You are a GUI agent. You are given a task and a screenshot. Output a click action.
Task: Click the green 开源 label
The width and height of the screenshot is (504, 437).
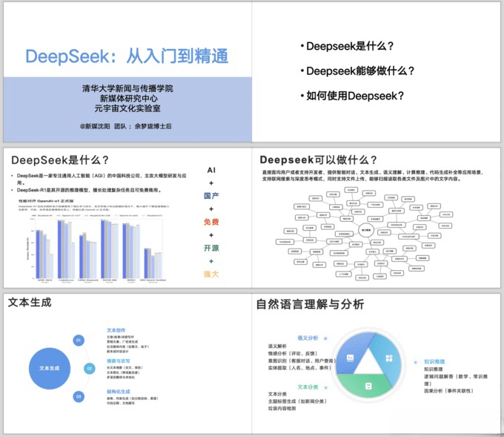pyautogui.click(x=211, y=248)
